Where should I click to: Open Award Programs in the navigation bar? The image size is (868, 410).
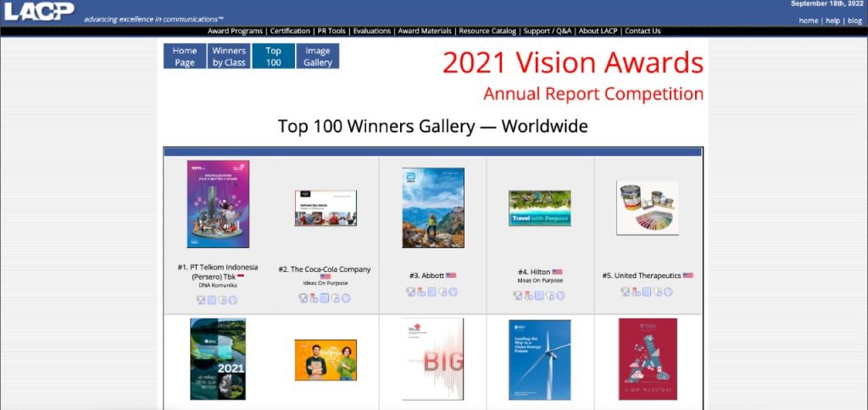236,31
